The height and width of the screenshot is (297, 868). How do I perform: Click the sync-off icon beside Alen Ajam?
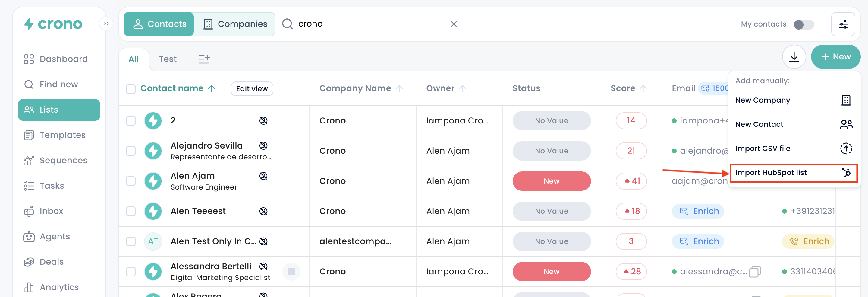point(263,176)
